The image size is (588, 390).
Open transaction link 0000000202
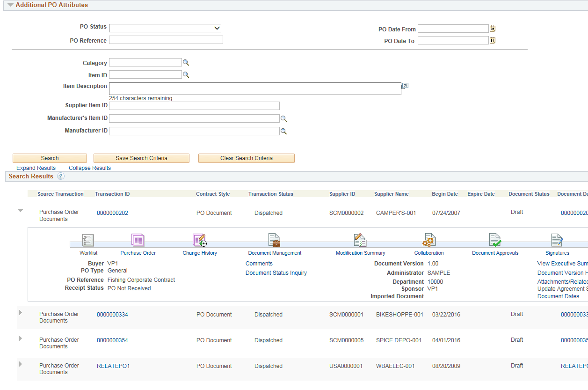pos(112,212)
